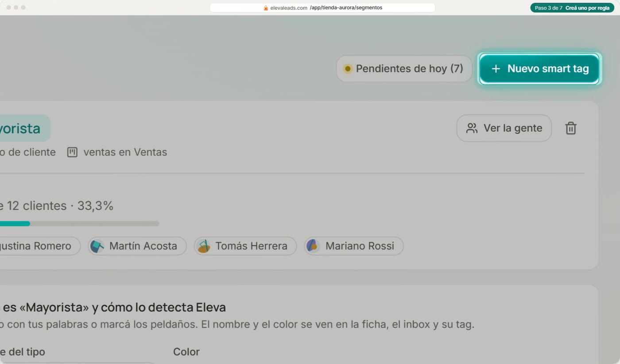620x364 pixels.
Task: Click the description line mentioning "marcá los peldaños"
Action: [237, 325]
